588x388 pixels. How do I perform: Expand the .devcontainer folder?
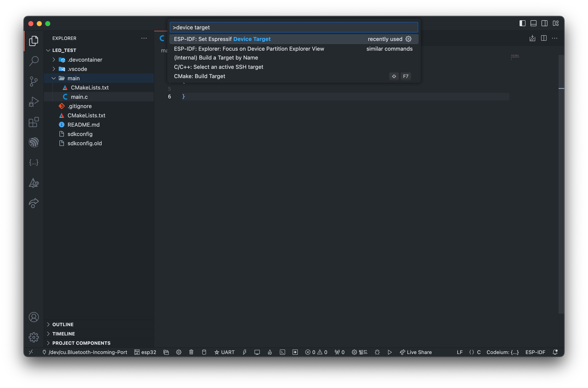tap(54, 60)
